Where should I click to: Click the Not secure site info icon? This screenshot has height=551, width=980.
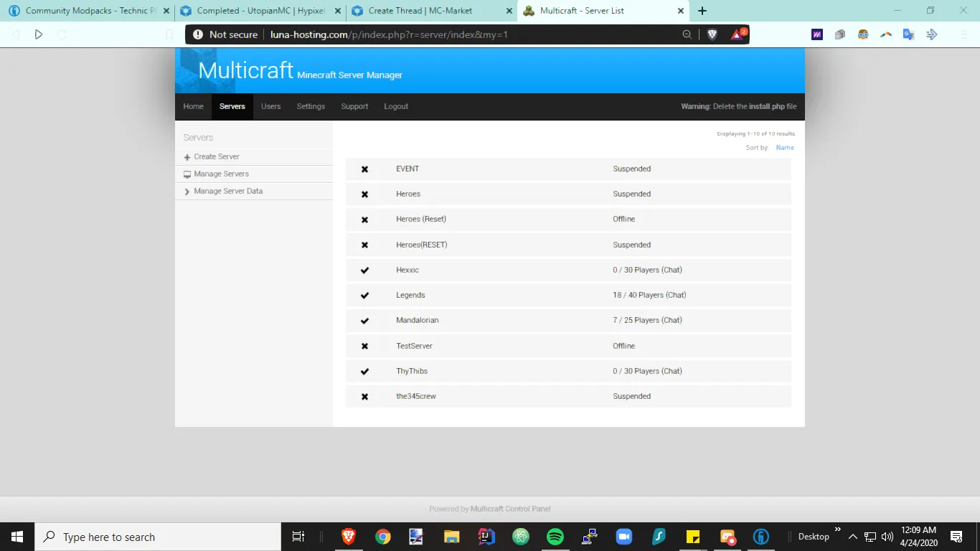click(198, 34)
